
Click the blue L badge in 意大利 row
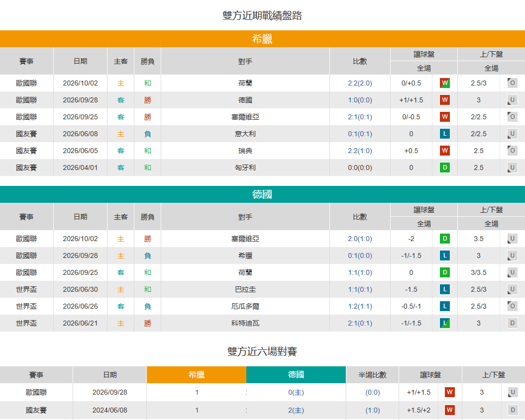pyautogui.click(x=445, y=134)
